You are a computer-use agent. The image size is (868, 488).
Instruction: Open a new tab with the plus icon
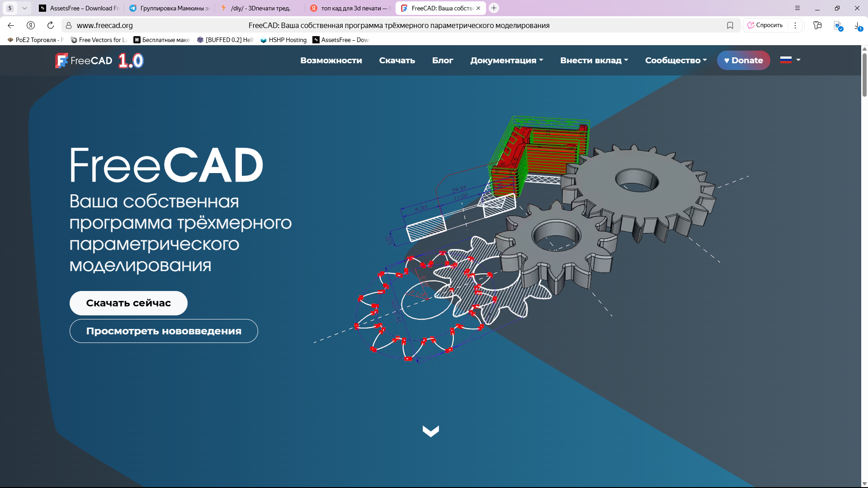point(494,8)
